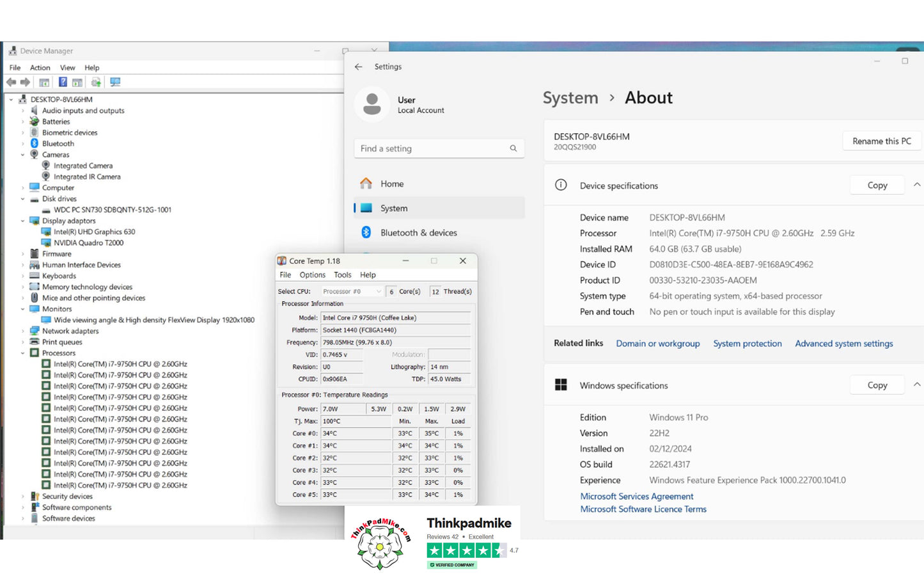Collapse the Processors category

point(23,353)
